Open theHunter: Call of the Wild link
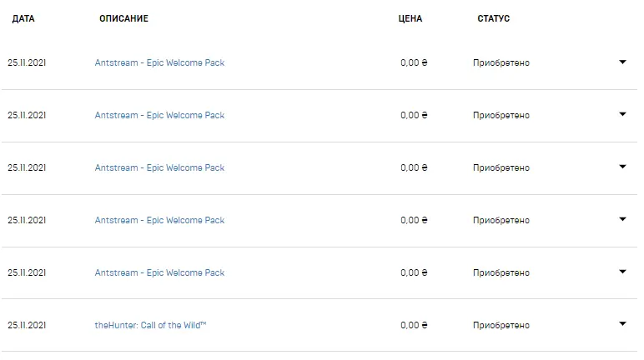Image resolution: width=644 pixels, height=360 pixels. (150, 325)
